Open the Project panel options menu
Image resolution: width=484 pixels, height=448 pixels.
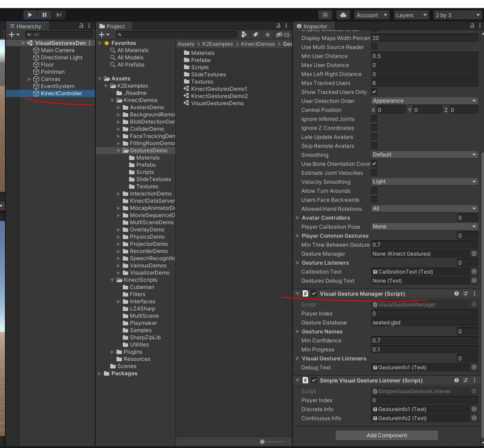tap(286, 26)
